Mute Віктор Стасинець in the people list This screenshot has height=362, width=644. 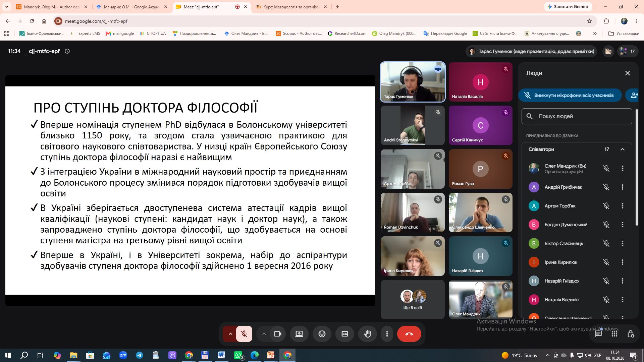click(x=606, y=243)
